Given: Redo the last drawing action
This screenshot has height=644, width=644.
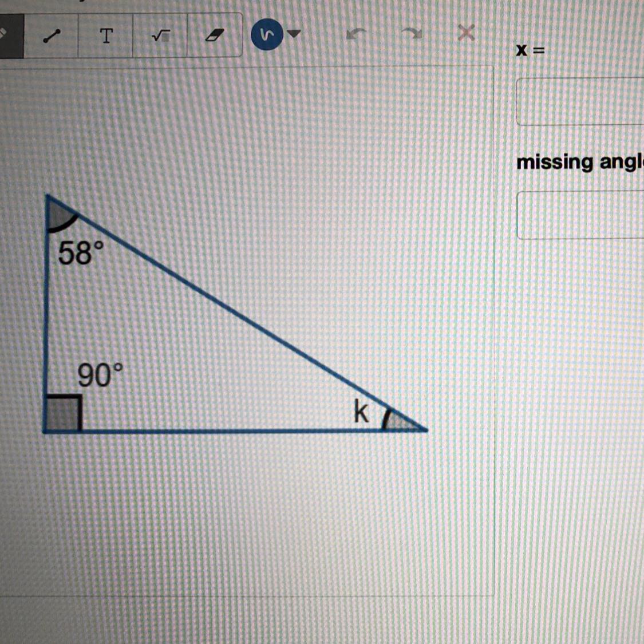Looking at the screenshot, I should pyautogui.click(x=412, y=33).
